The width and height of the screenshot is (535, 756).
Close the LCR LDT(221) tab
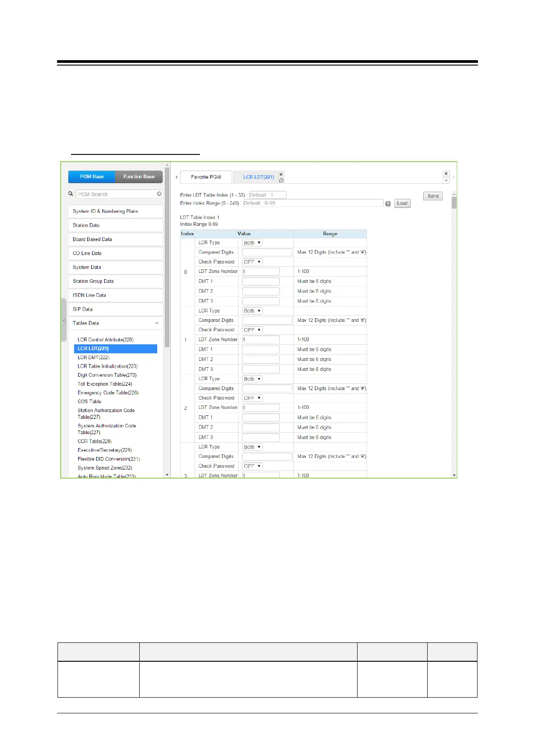click(x=281, y=174)
